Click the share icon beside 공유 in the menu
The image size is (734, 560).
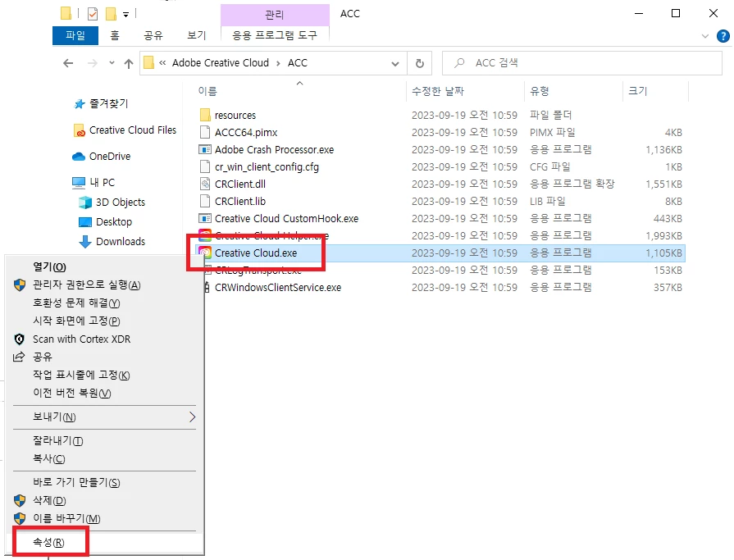[19, 357]
